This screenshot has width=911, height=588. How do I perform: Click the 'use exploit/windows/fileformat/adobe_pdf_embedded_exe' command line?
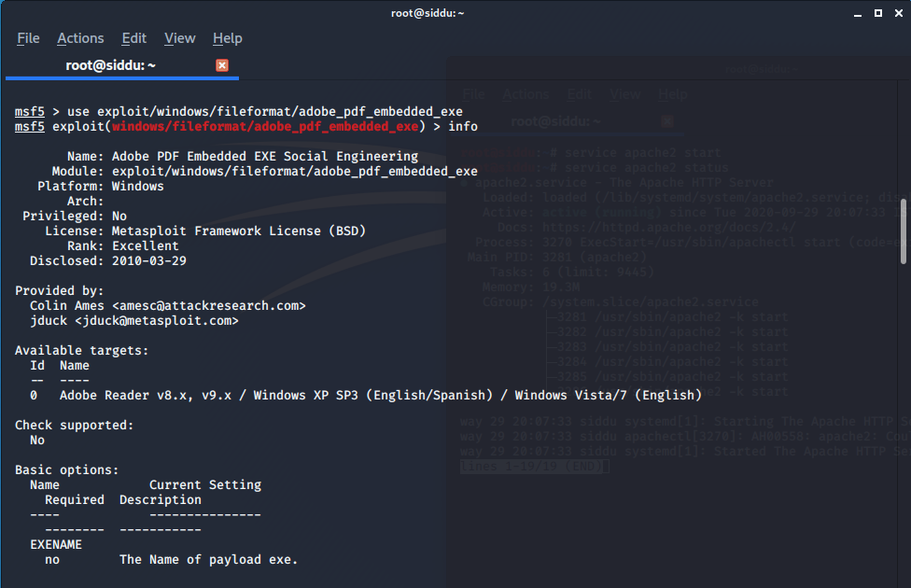tap(265, 112)
